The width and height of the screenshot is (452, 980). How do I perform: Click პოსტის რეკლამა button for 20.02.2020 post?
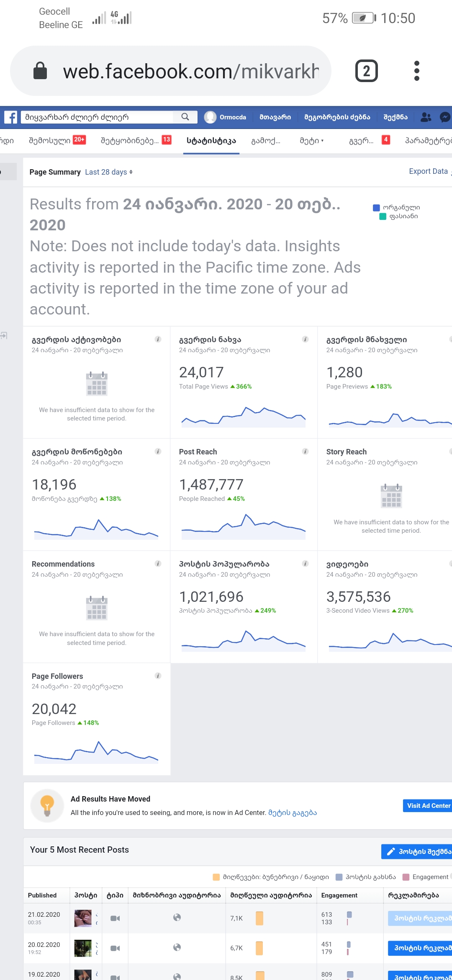coord(420,948)
